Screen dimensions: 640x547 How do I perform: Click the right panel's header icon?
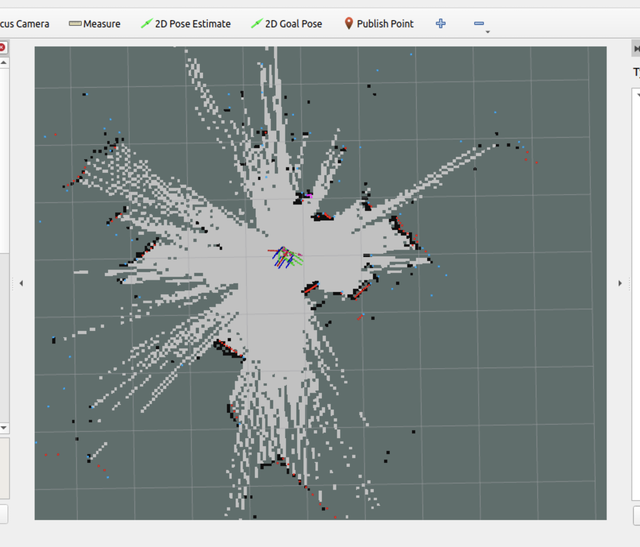[x=636, y=47]
